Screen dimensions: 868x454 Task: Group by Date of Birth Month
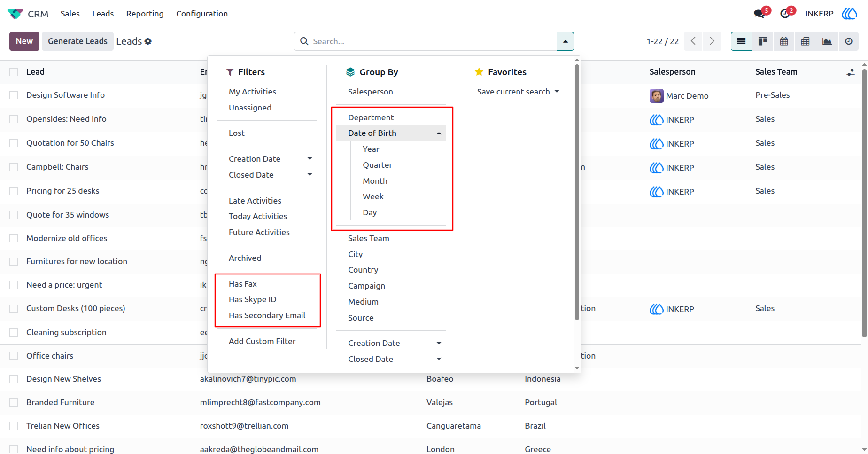375,181
